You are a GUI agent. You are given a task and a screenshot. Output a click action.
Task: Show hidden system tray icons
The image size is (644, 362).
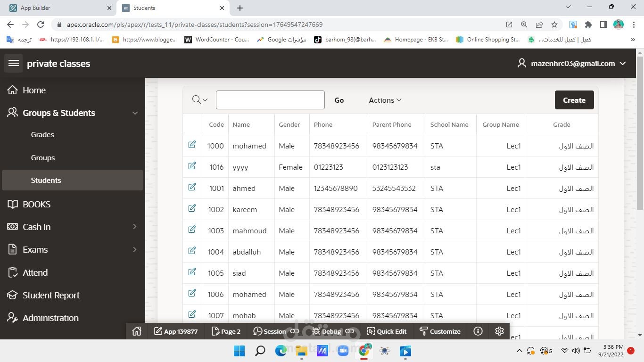pos(520,351)
